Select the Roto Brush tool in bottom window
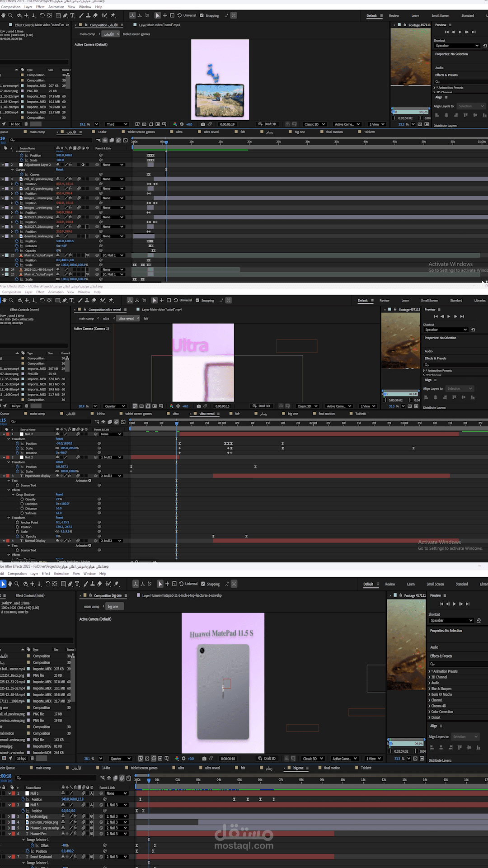This screenshot has width=488, height=868. click(108, 584)
